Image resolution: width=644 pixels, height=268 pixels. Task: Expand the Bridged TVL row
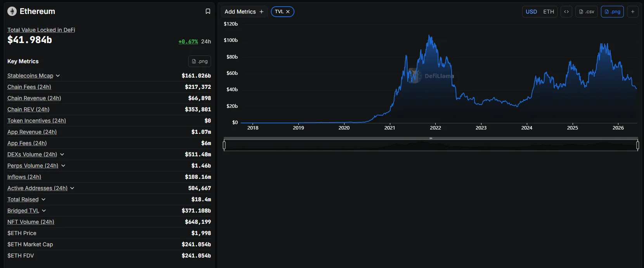pos(44,211)
